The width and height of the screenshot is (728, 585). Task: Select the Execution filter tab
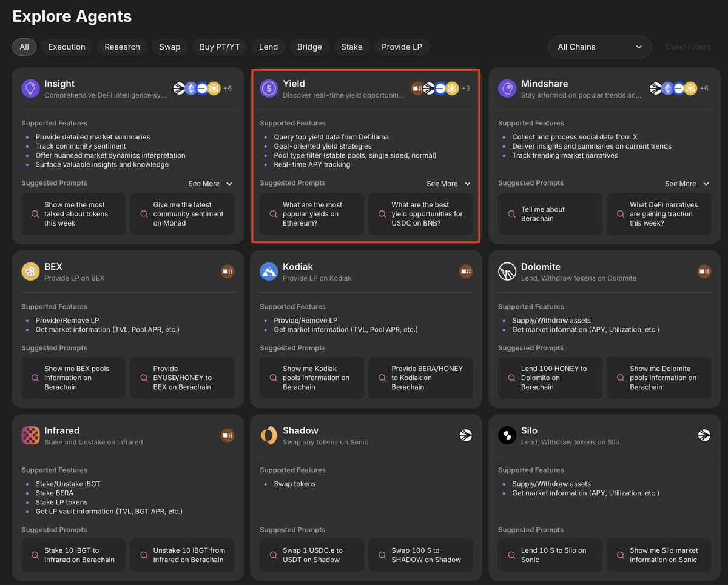click(x=67, y=47)
